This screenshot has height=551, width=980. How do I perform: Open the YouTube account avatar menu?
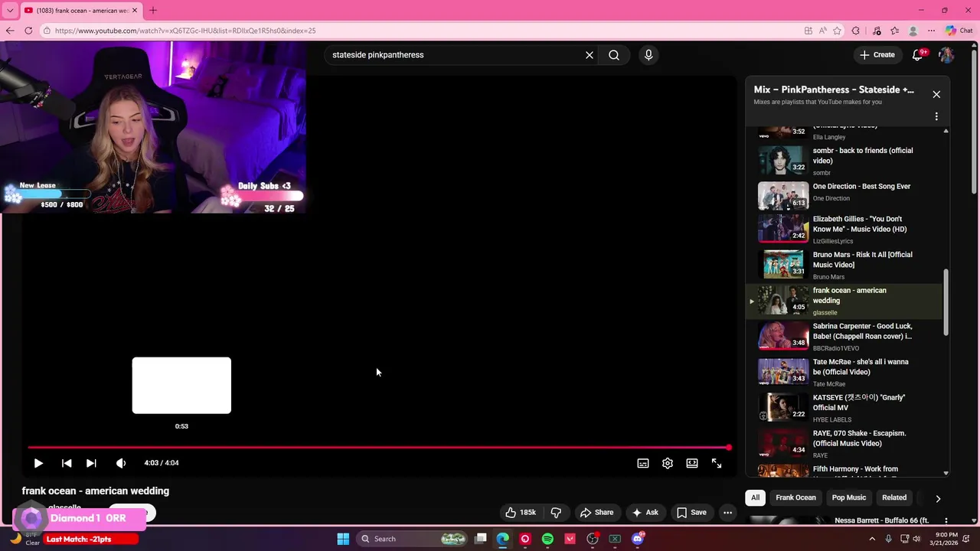946,55
